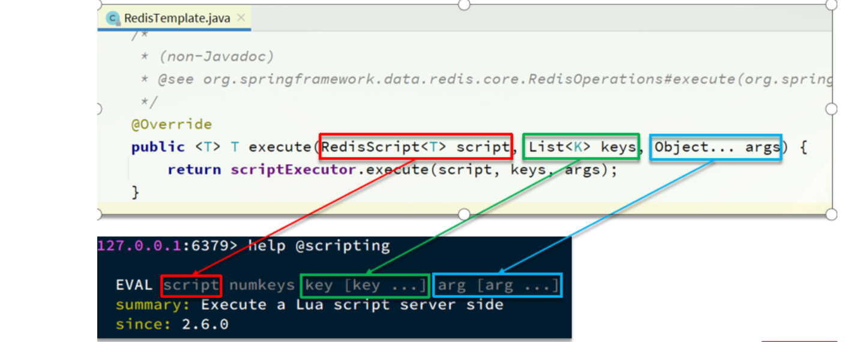Click the blue-boxed Object... args parameter

click(716, 147)
